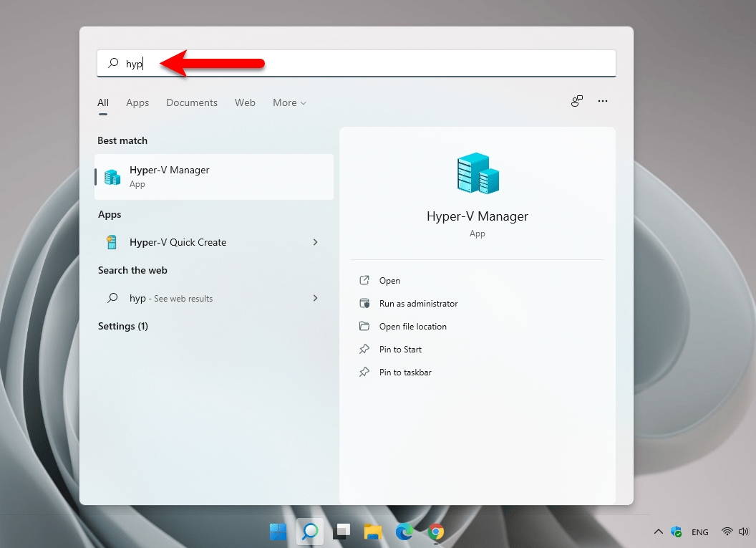
Task: Click the Open file location folder icon
Action: (x=364, y=326)
